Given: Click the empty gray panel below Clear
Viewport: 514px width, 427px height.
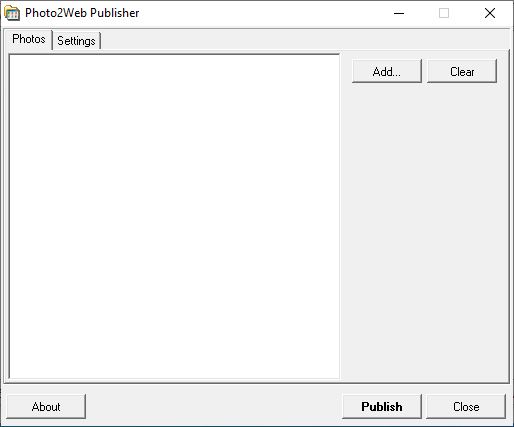Looking at the screenshot, I should coord(424,230).
